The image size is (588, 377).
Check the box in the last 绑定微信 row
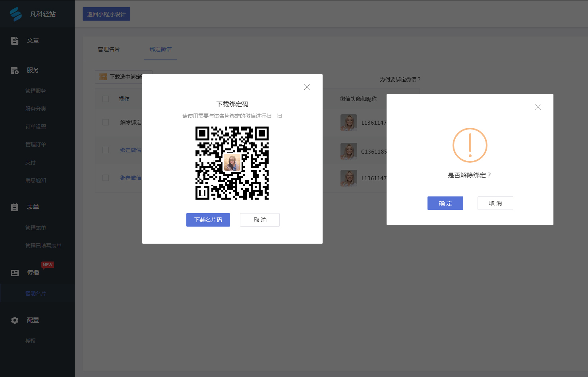click(x=106, y=178)
